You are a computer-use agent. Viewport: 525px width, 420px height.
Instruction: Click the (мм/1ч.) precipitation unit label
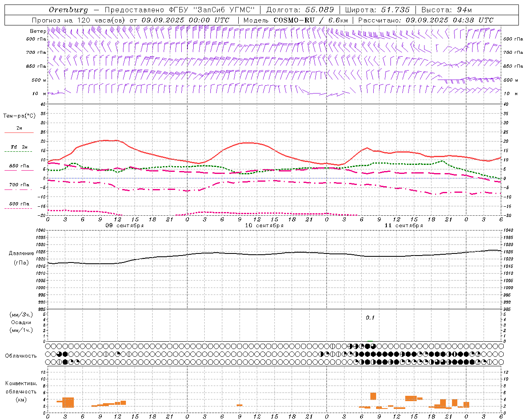tap(21, 330)
